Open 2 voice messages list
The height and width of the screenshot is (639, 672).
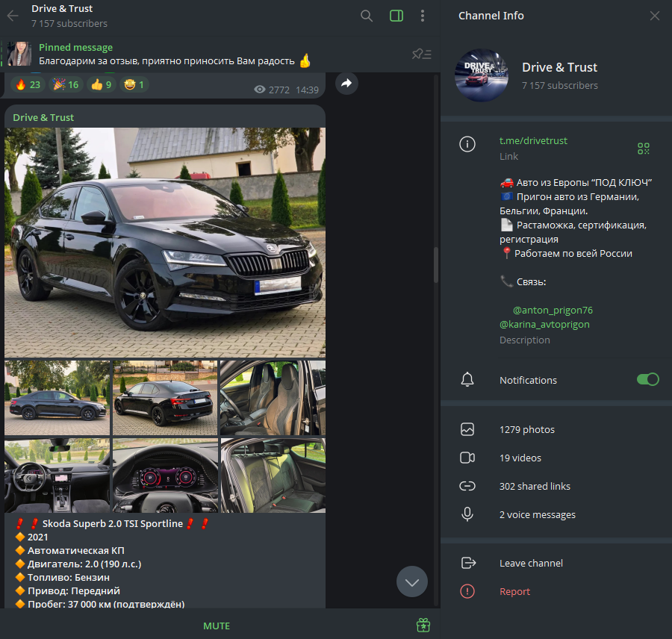point(537,515)
